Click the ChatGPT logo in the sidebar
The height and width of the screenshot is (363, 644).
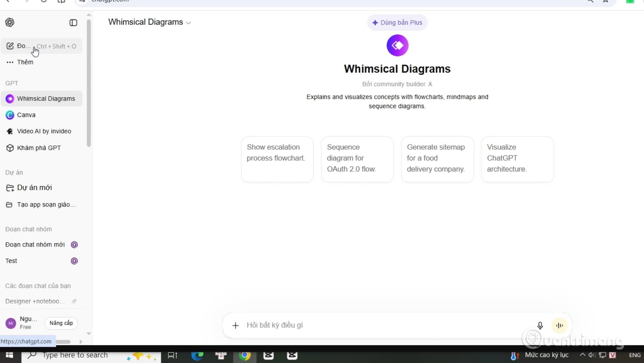pyautogui.click(x=10, y=23)
